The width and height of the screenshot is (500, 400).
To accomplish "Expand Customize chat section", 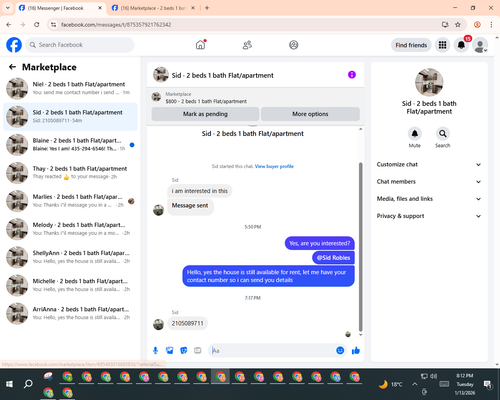I will pyautogui.click(x=429, y=164).
